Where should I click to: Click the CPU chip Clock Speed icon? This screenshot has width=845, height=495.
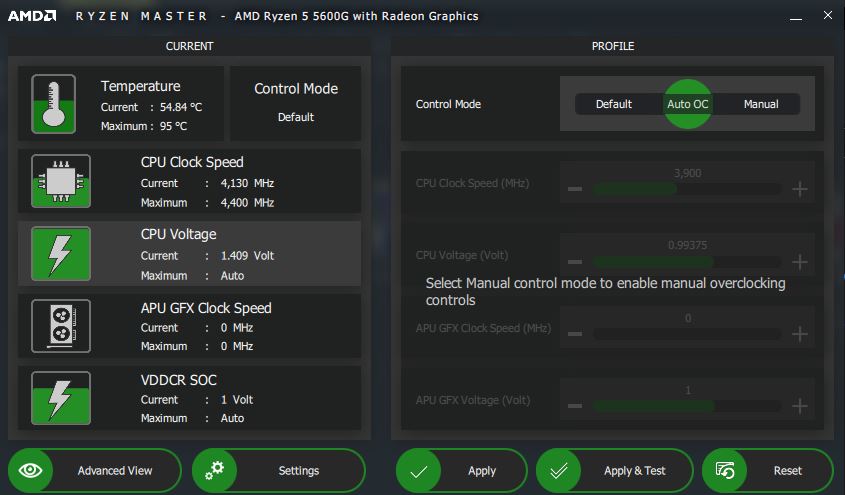[61, 181]
